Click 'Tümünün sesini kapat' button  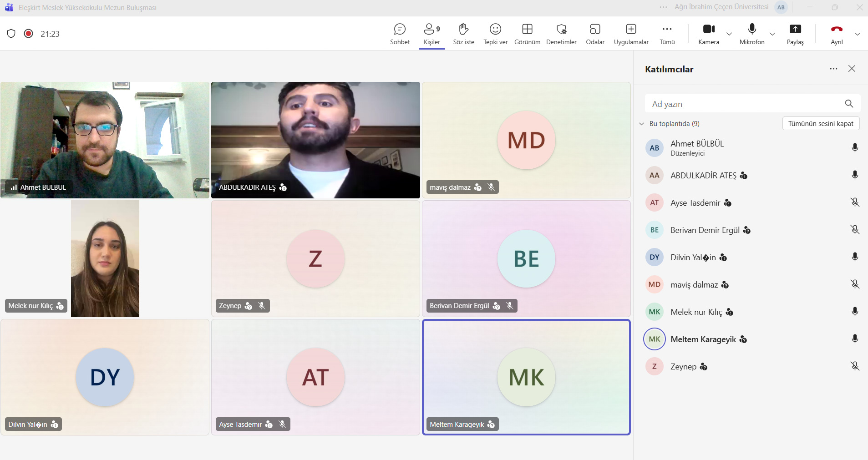point(821,124)
